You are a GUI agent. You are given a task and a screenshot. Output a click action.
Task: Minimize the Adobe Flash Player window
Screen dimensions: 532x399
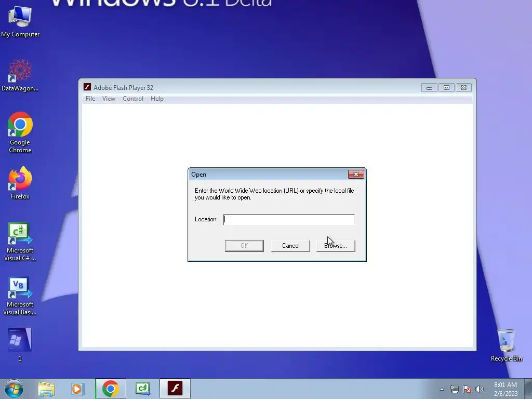coord(429,88)
